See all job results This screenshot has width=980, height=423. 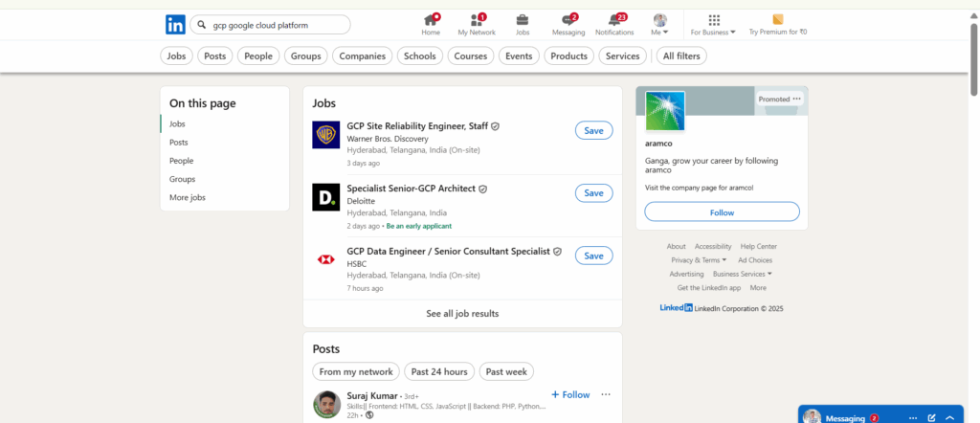(x=462, y=314)
